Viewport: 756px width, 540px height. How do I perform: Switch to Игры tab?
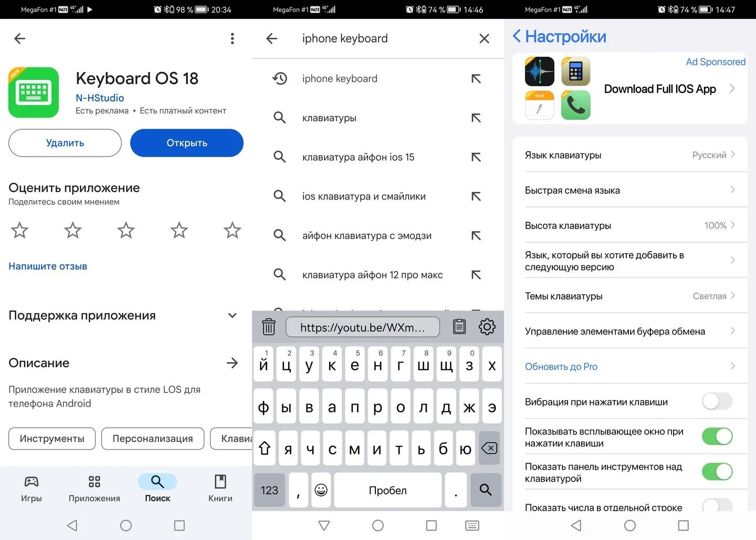click(31, 489)
